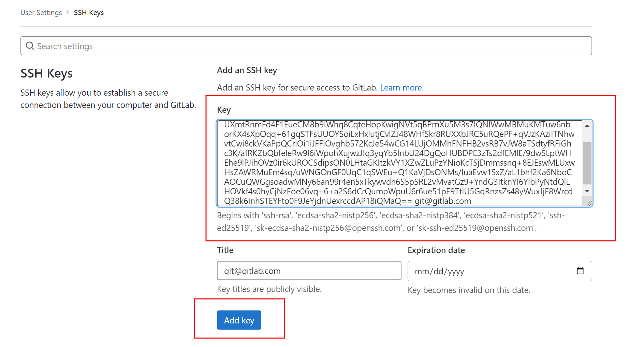Click the 'Key becomes invalid on this date.' hint
644x347 pixels.
pyautogui.click(x=469, y=290)
